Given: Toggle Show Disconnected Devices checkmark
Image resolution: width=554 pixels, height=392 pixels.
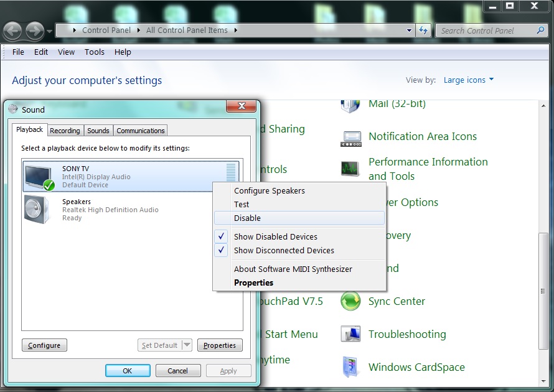Looking at the screenshot, I should [221, 250].
